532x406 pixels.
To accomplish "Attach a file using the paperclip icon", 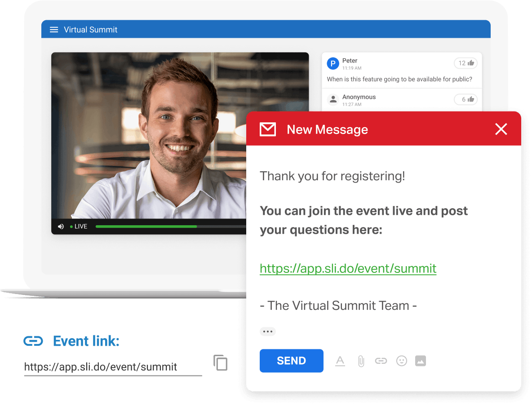I will [361, 361].
